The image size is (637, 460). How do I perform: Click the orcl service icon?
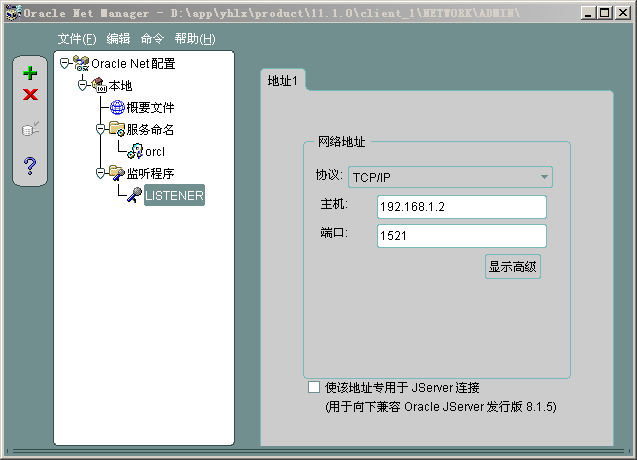135,151
